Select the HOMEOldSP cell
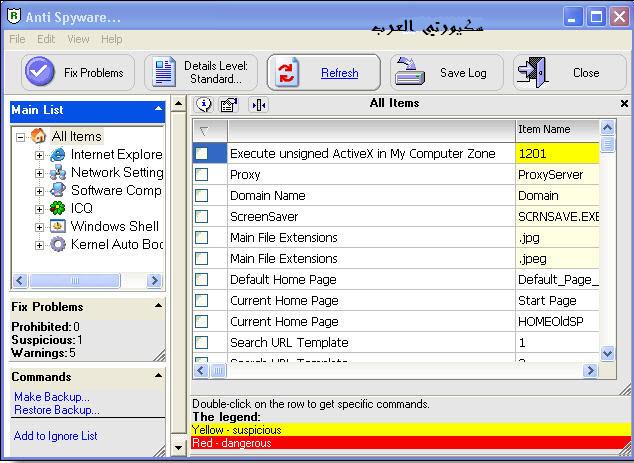The width and height of the screenshot is (634, 463). click(x=557, y=321)
